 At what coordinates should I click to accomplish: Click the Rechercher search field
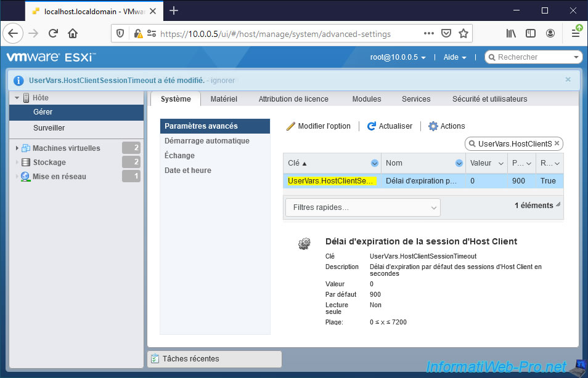coord(533,57)
